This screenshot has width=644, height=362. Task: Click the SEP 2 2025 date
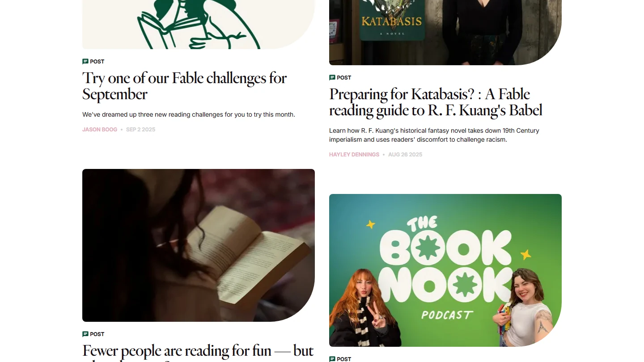(x=141, y=130)
